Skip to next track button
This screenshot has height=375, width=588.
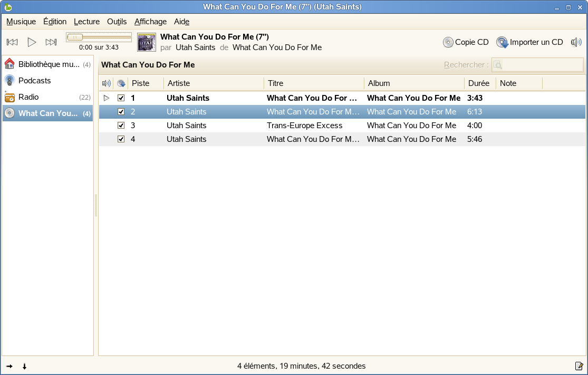coord(51,42)
